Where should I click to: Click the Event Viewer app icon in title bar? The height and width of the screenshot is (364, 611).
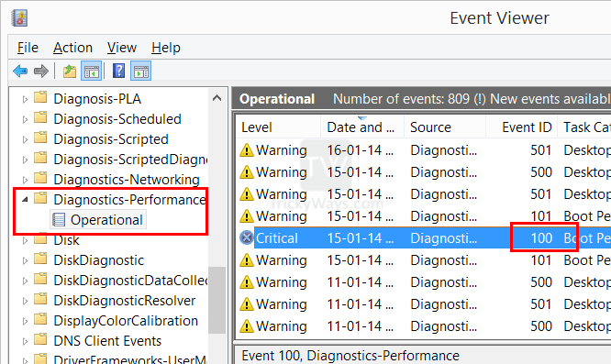pyautogui.click(x=19, y=18)
